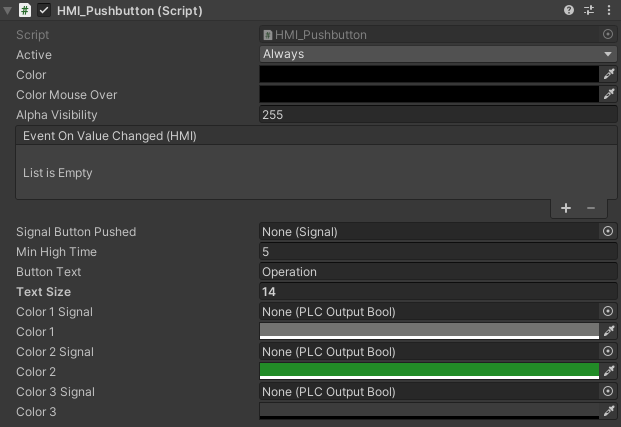Click the eyedropper for Color Mouse Over
This screenshot has height=427, width=621.
click(x=608, y=94)
